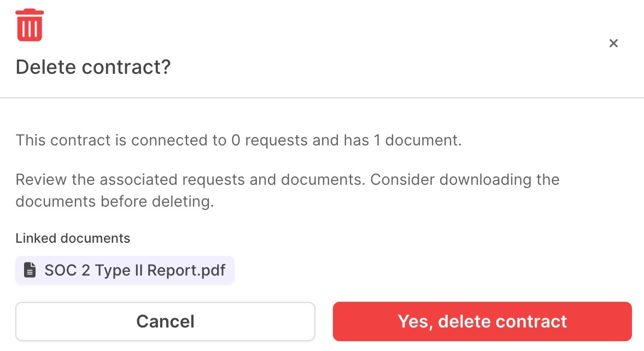Click the text 1 document
644x351 pixels.
pos(417,141)
